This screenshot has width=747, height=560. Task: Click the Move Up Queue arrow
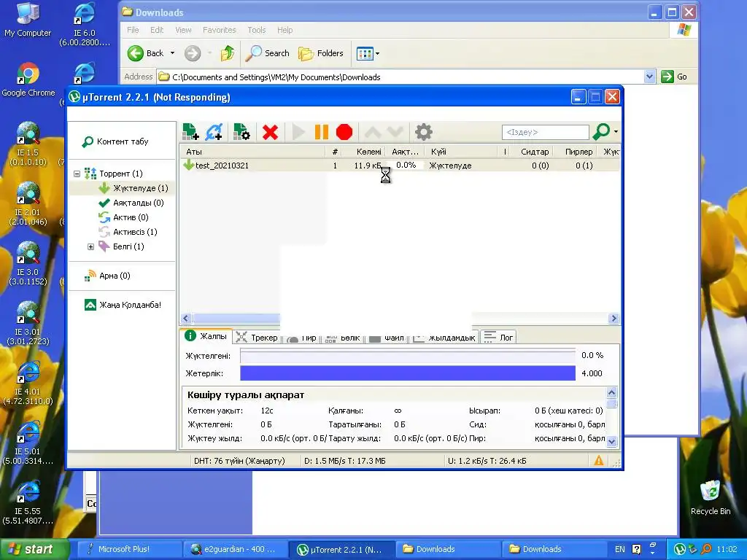pyautogui.click(x=373, y=132)
